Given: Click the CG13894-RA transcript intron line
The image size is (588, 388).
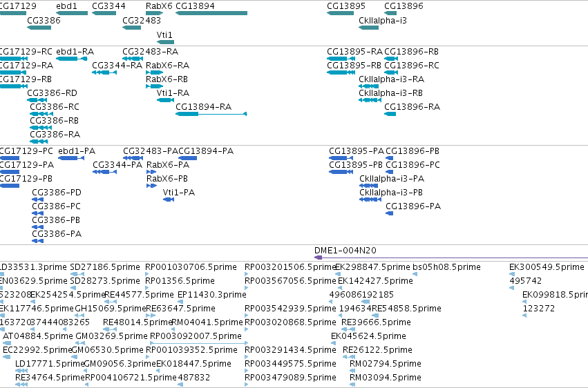Looking at the screenshot, I should [x=221, y=114].
